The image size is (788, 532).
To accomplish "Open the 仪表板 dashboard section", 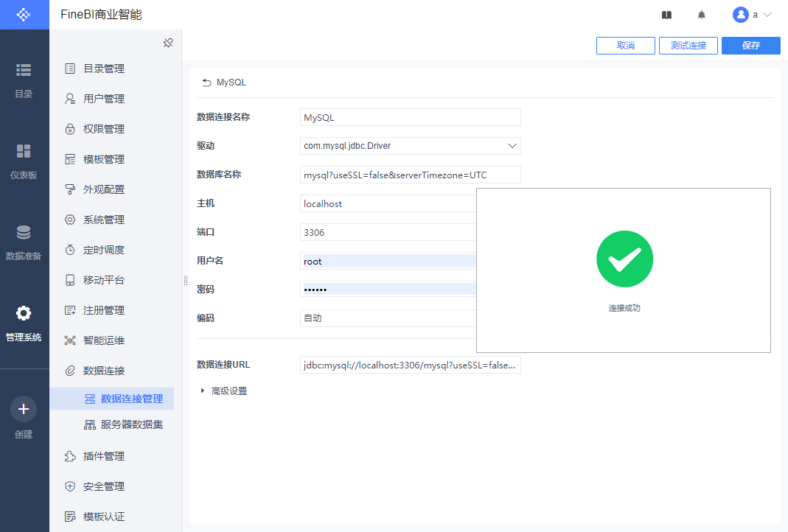I will (x=24, y=161).
